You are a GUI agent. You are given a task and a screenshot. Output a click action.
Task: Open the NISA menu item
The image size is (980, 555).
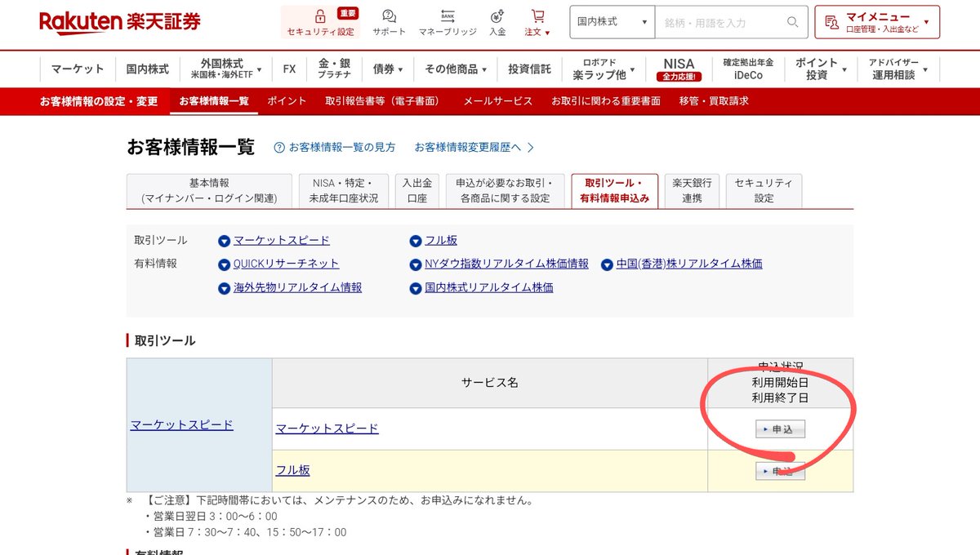pos(679,69)
